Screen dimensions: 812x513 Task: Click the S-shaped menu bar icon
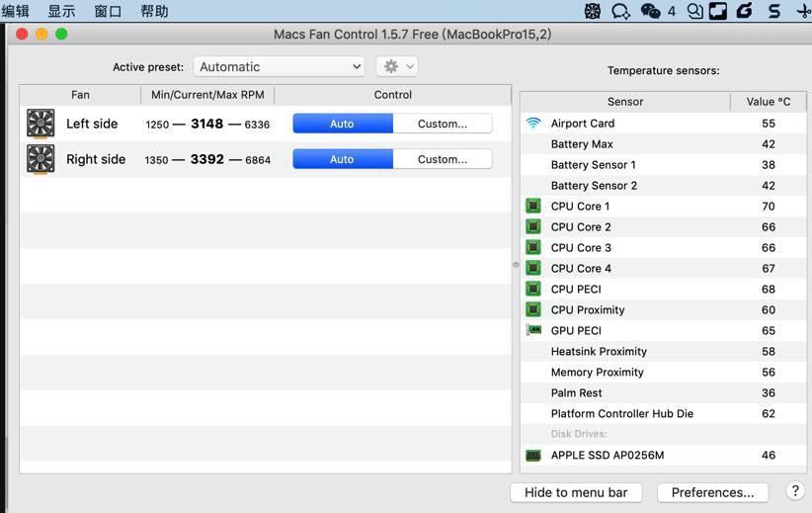774,11
